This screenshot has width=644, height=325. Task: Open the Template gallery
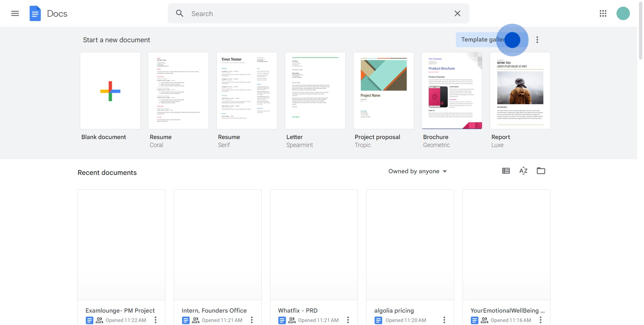tap(491, 40)
